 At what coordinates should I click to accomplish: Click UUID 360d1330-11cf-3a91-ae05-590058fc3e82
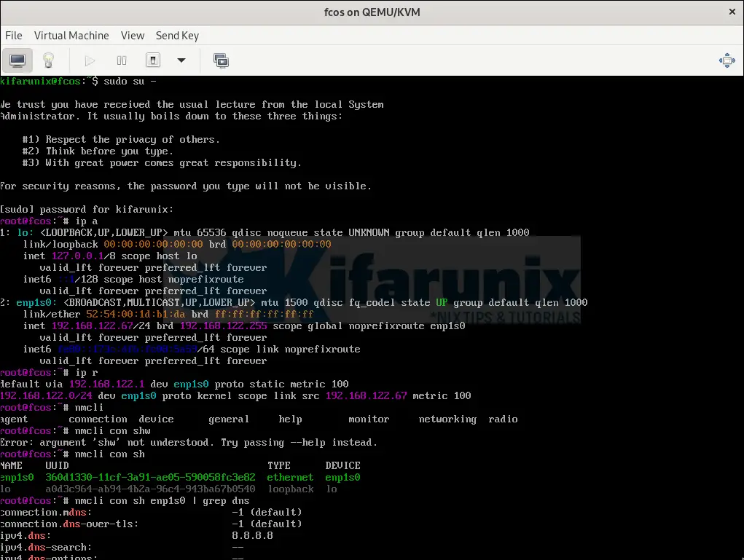click(150, 477)
